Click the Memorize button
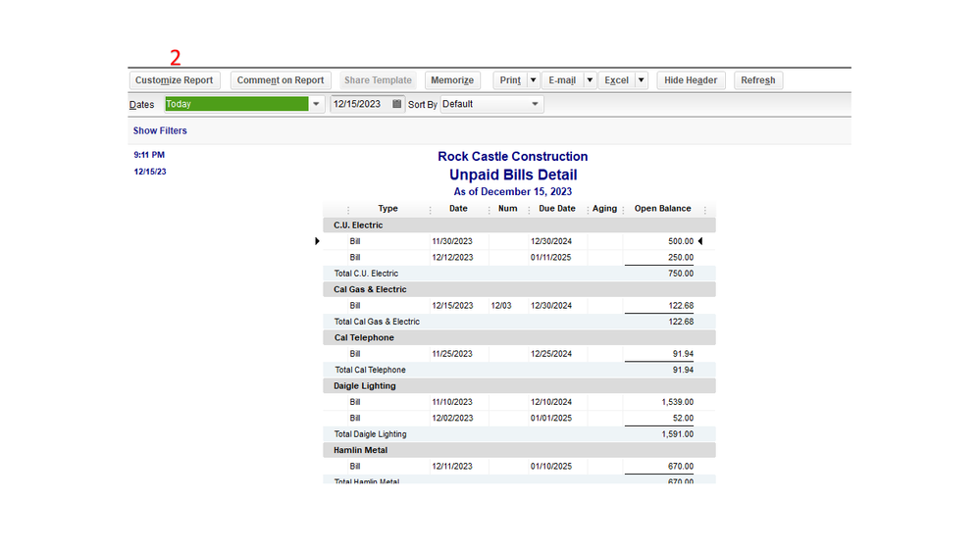The width and height of the screenshot is (980, 551). click(452, 80)
